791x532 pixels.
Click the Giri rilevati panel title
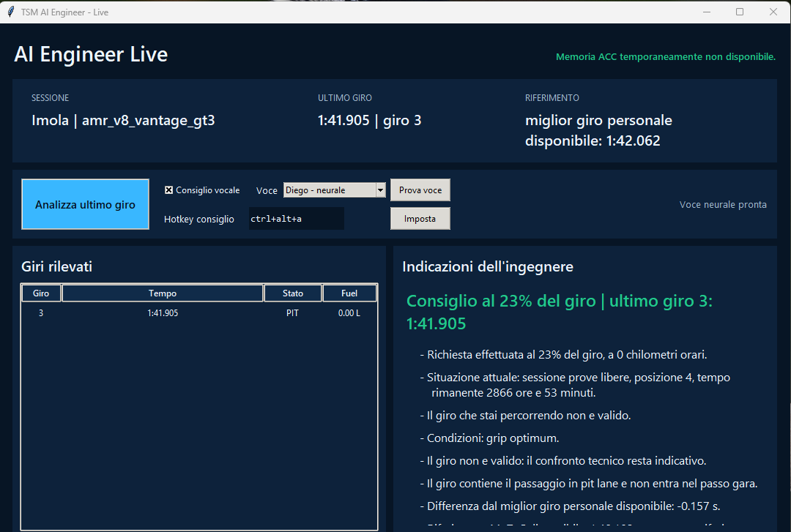point(56,267)
